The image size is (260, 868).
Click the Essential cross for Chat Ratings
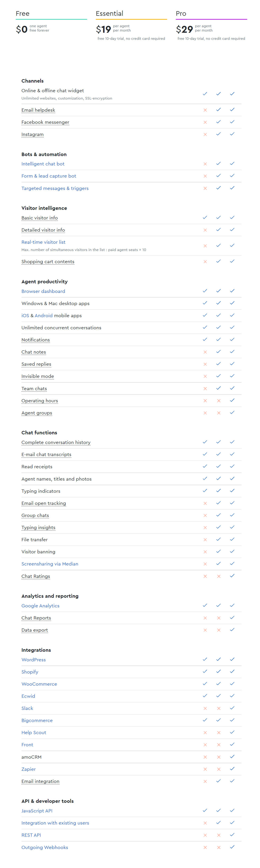pos(218,576)
